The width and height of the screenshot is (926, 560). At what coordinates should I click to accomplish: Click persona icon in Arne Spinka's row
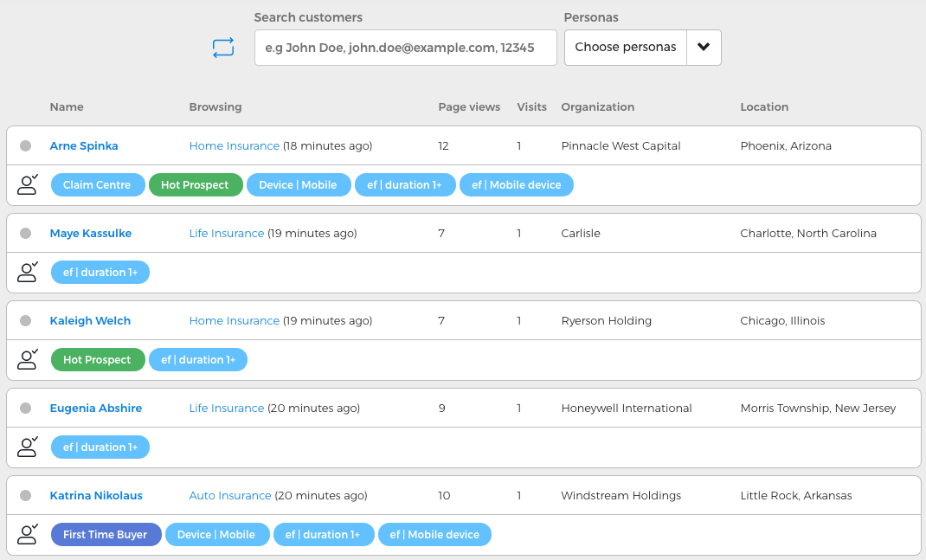[28, 184]
